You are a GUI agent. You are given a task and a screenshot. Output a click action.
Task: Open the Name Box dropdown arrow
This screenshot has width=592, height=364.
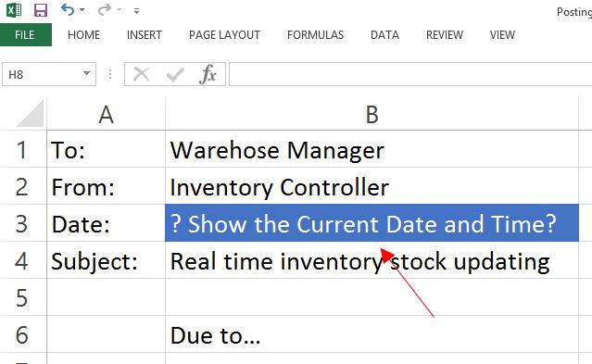tap(86, 73)
